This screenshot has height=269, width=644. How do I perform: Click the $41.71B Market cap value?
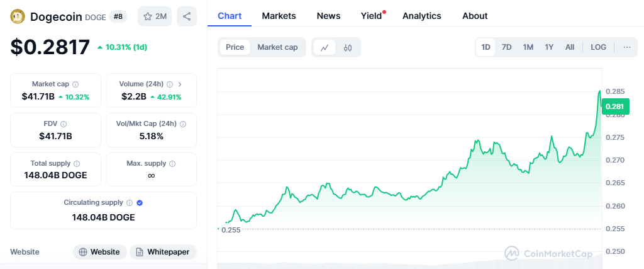coord(38,97)
